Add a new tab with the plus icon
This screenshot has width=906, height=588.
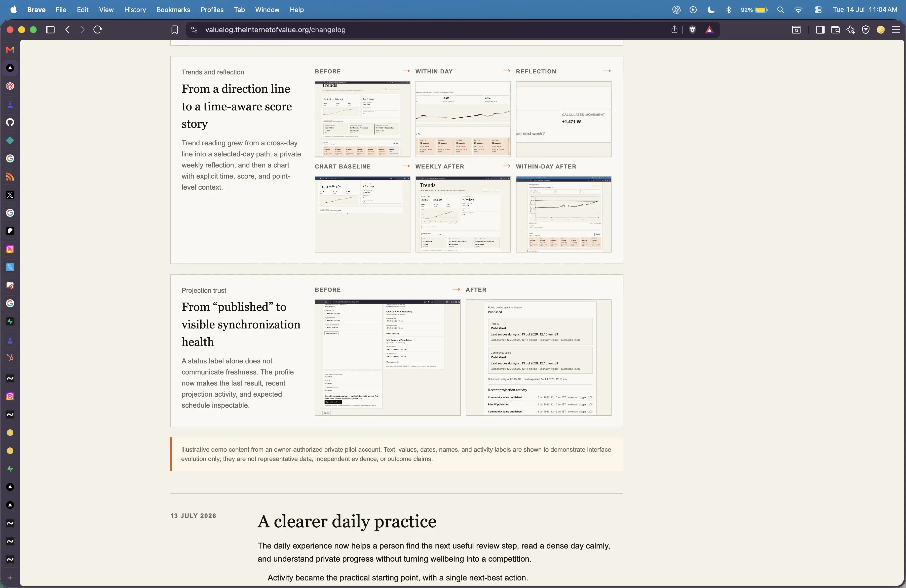pyautogui.click(x=10, y=578)
